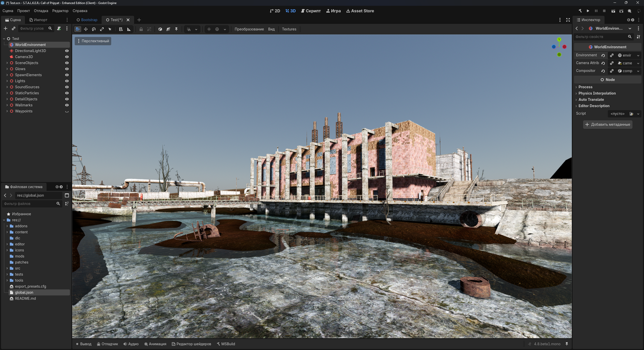644x350 pixels.
Task: Hide the SpawnElements node
Action: click(x=67, y=75)
